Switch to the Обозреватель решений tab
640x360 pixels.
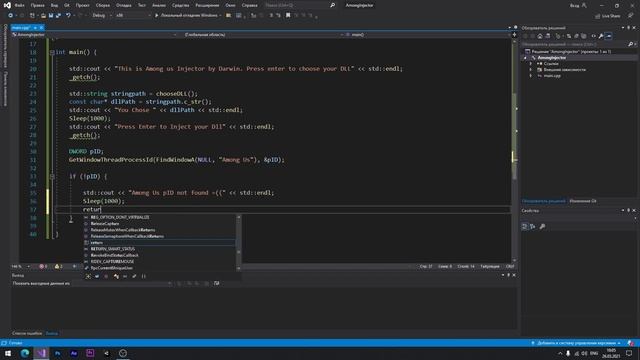coord(544,201)
